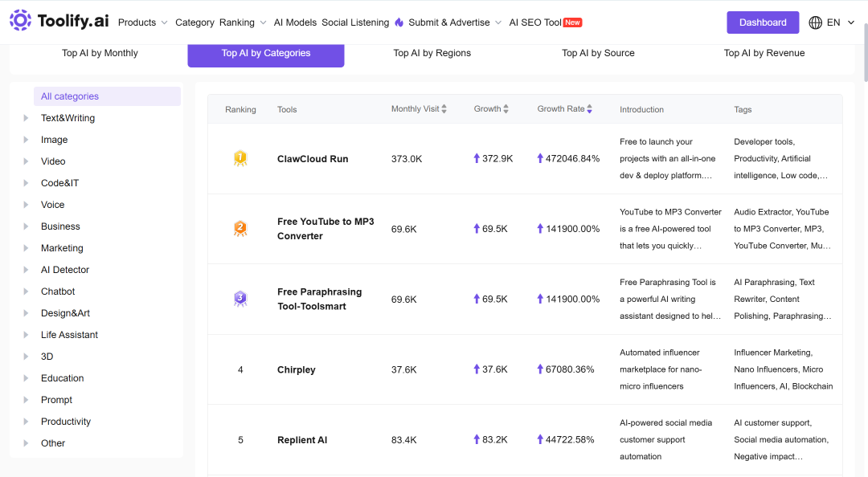Expand the Text&Writing category
This screenshot has height=477, width=868.
click(x=26, y=118)
